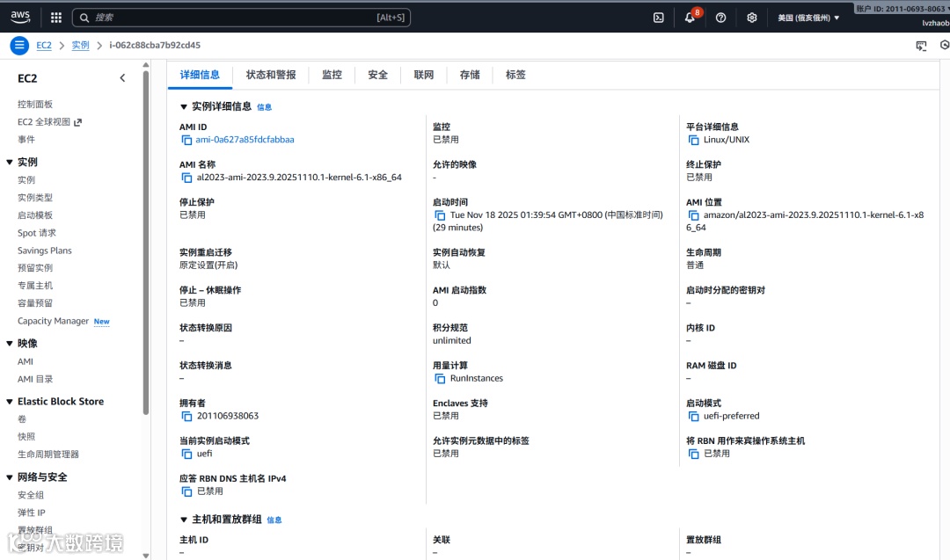
Task: Collapse the 网络与安全 sidebar group
Action: pos(9,477)
